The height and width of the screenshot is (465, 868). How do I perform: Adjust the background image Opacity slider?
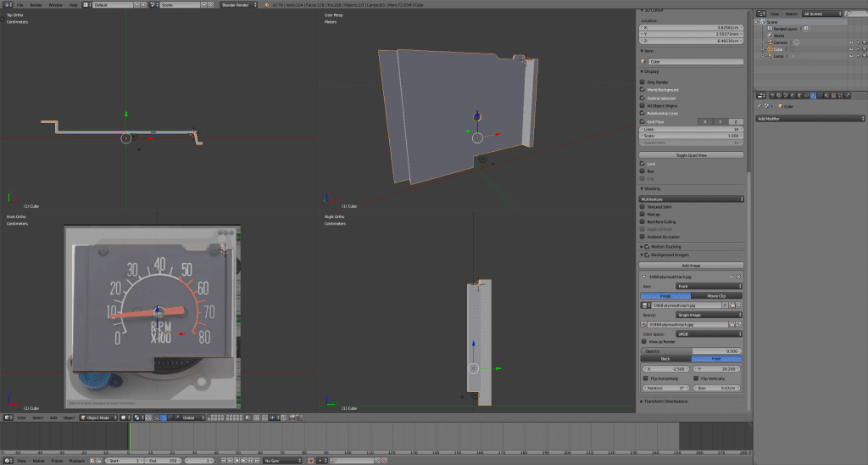coord(691,350)
